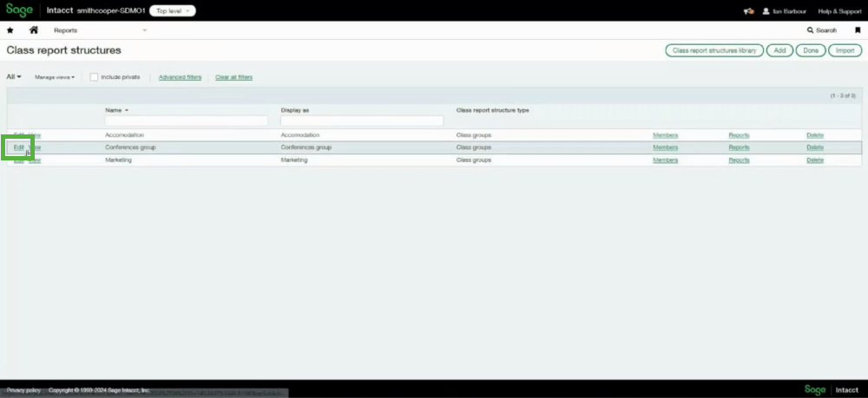The height and width of the screenshot is (398, 868).
Task: Click the Class report structures library button
Action: click(714, 50)
